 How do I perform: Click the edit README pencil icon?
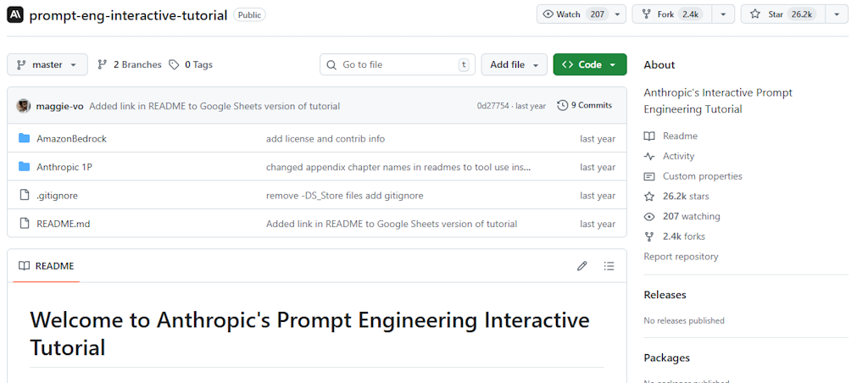[581, 266]
